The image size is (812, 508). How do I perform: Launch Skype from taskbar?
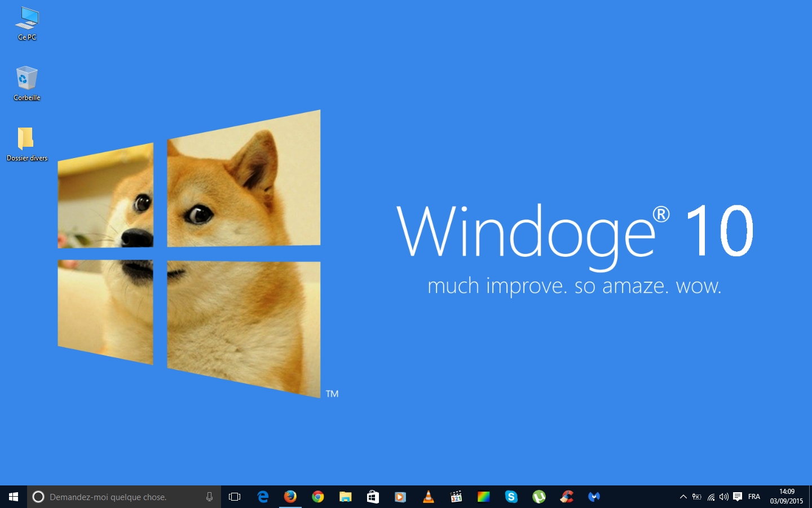511,497
